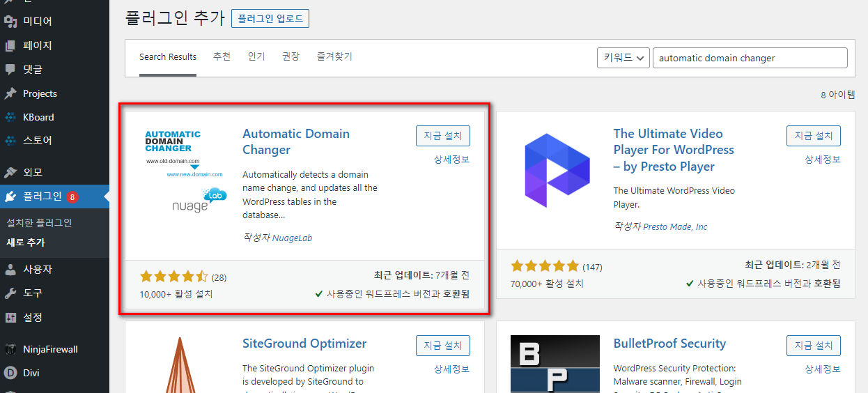Click the Users person icon
868x393 pixels.
click(x=10, y=269)
